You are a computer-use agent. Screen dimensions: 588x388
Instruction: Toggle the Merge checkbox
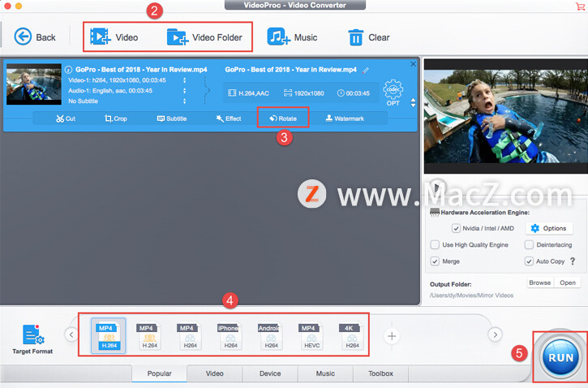[435, 261]
